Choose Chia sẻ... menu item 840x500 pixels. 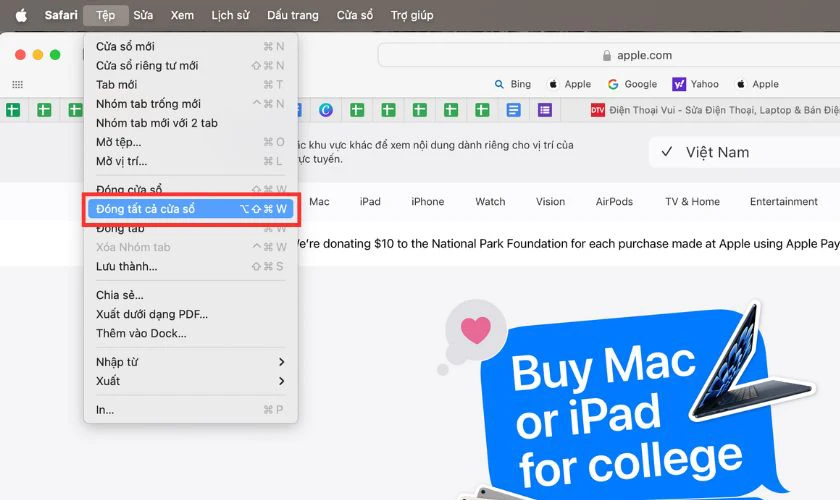point(190,295)
